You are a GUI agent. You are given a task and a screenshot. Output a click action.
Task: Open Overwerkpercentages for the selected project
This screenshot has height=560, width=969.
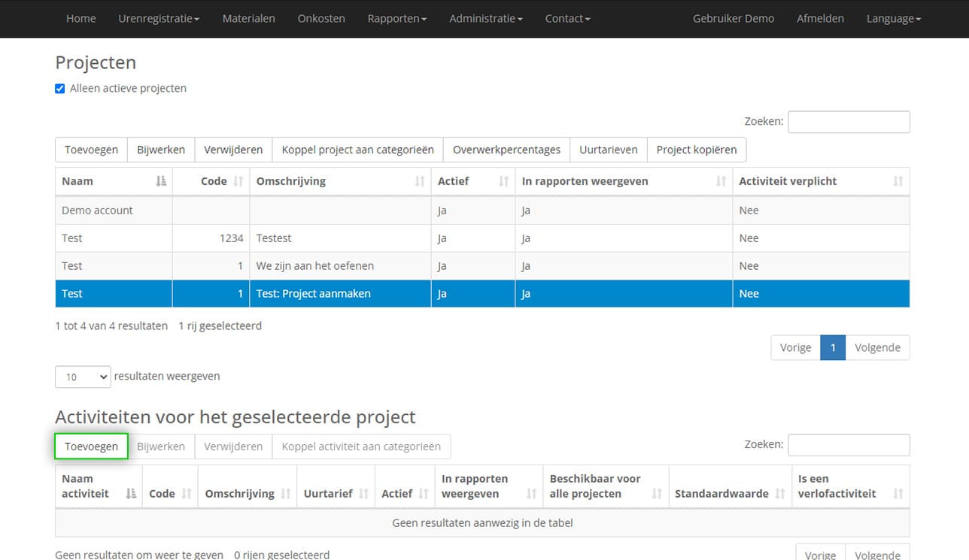506,150
